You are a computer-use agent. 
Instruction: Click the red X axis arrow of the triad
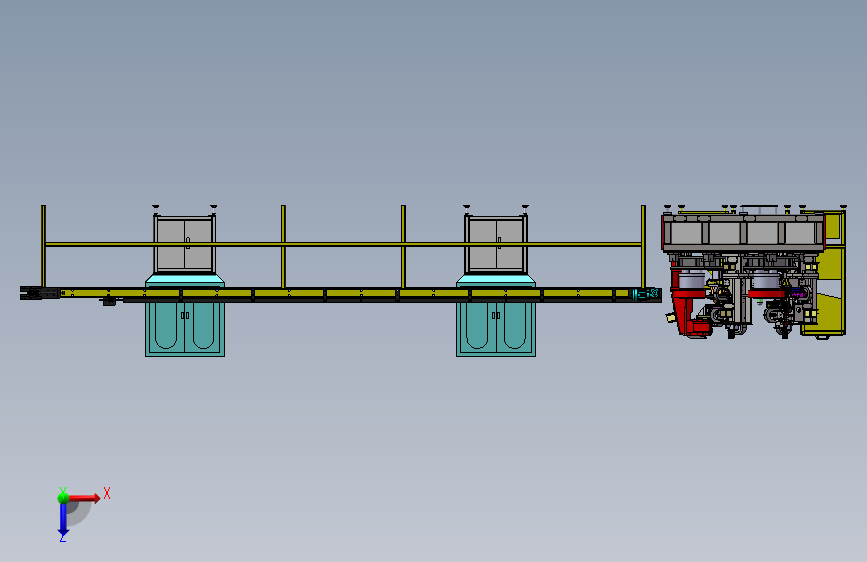coord(85,498)
